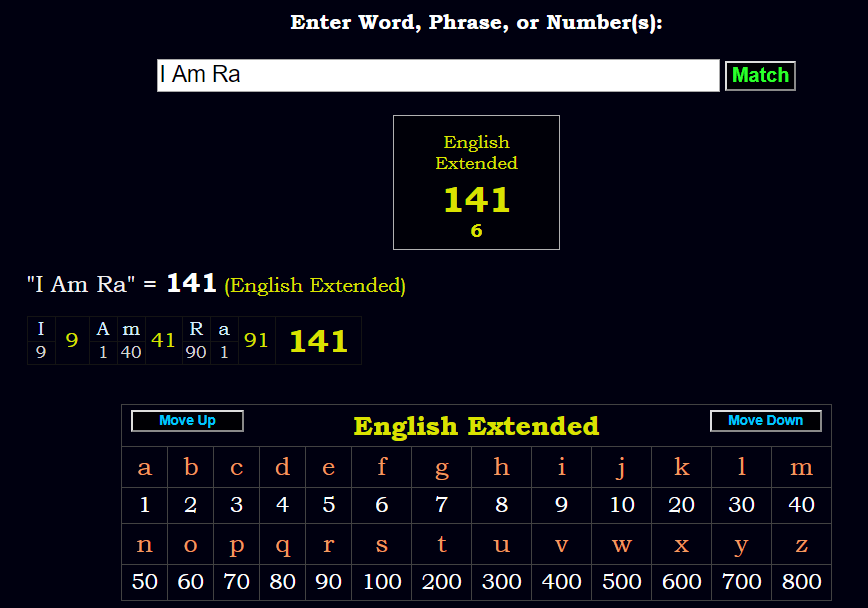Click the Move Down button
868x608 pixels.
coord(765,420)
